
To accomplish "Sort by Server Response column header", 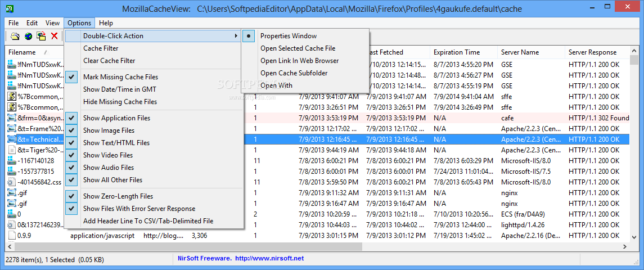I will tap(597, 52).
